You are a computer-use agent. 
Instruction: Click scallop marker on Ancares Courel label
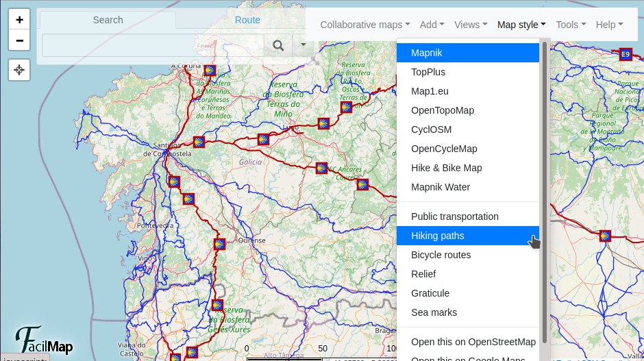pyautogui.click(x=321, y=168)
